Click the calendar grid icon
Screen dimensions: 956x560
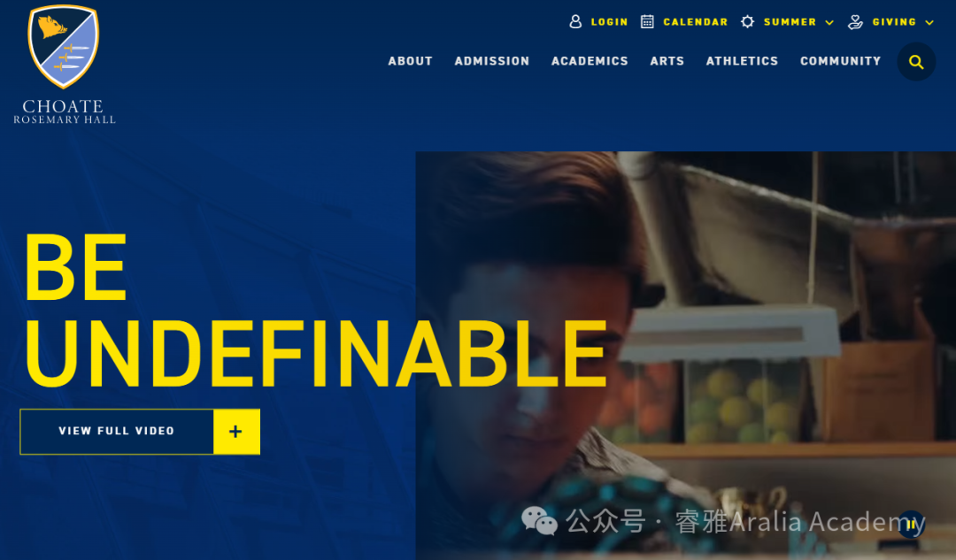click(647, 22)
